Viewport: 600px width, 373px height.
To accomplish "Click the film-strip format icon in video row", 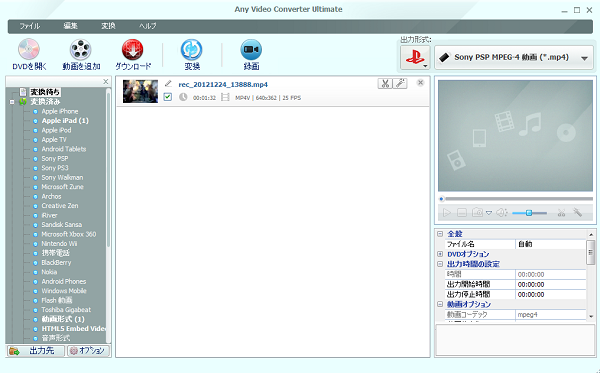I will click(225, 97).
